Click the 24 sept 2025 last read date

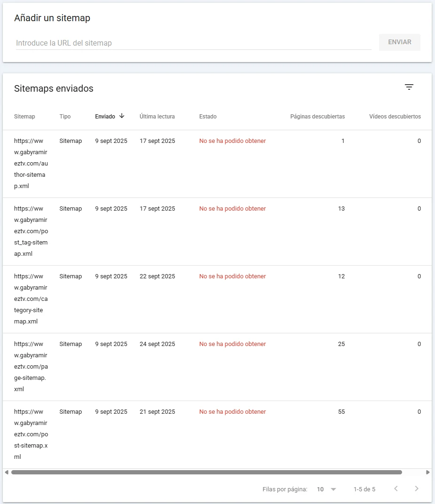(x=157, y=344)
